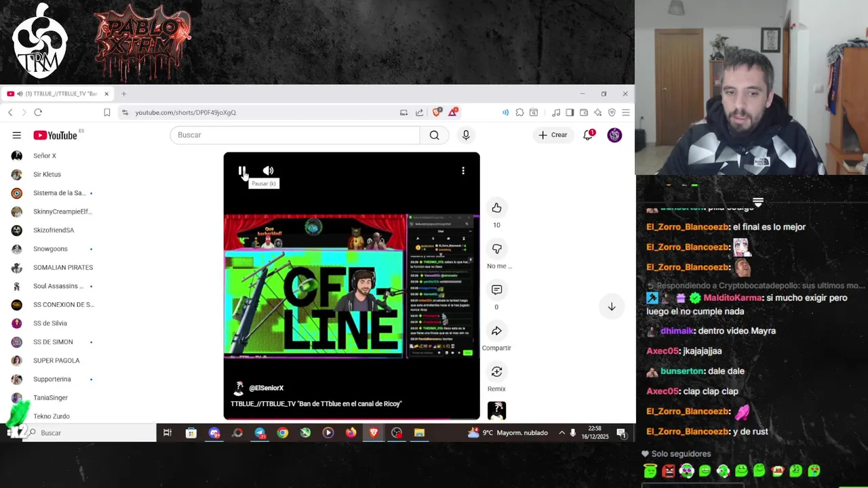Open @ElSeniorX channel from Short

click(x=266, y=388)
